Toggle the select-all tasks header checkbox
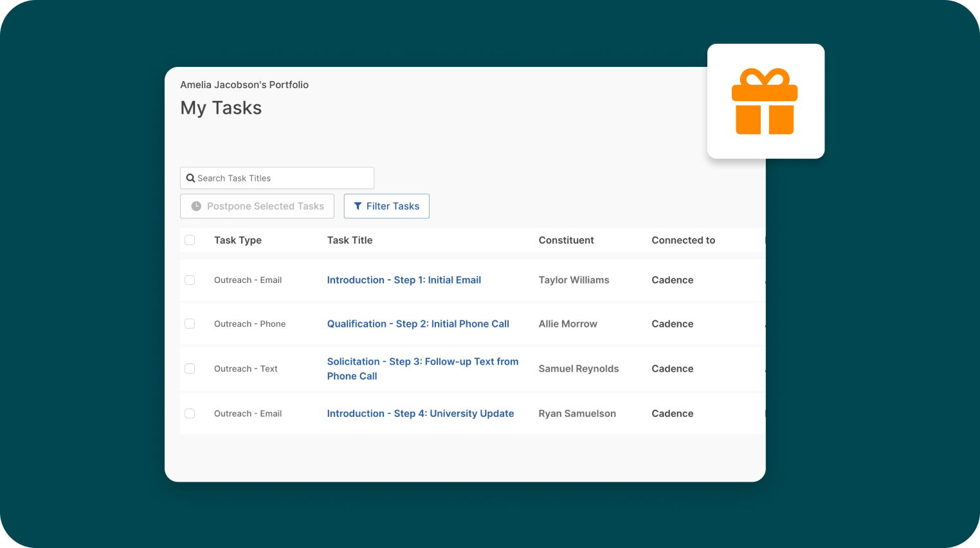 pyautogui.click(x=190, y=240)
